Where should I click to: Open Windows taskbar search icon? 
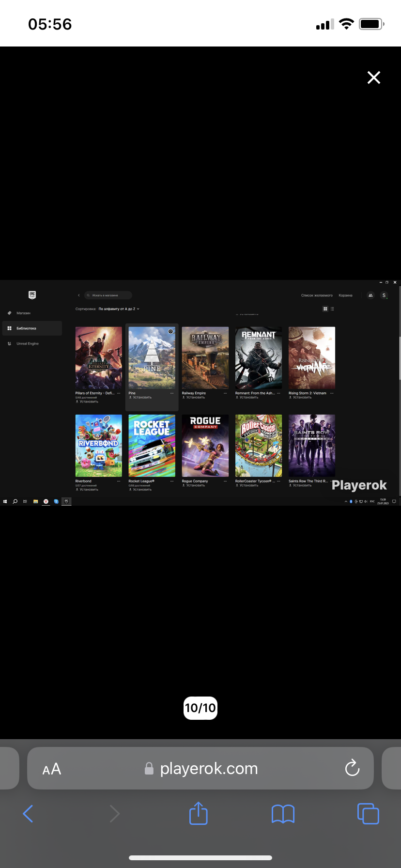[15, 501]
